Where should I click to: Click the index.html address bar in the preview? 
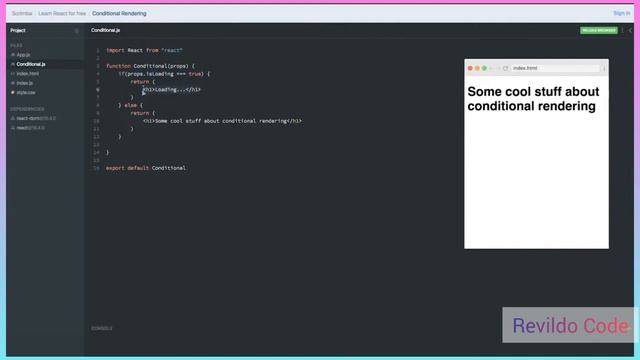pos(556,68)
